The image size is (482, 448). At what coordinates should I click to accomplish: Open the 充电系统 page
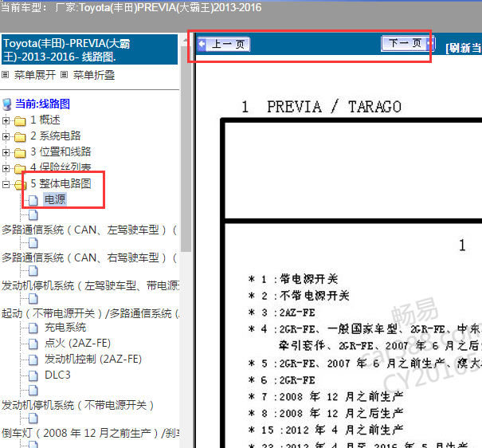(x=65, y=328)
